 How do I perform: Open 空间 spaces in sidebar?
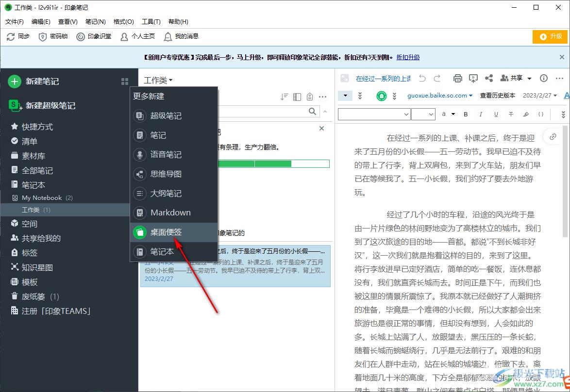[x=24, y=224]
